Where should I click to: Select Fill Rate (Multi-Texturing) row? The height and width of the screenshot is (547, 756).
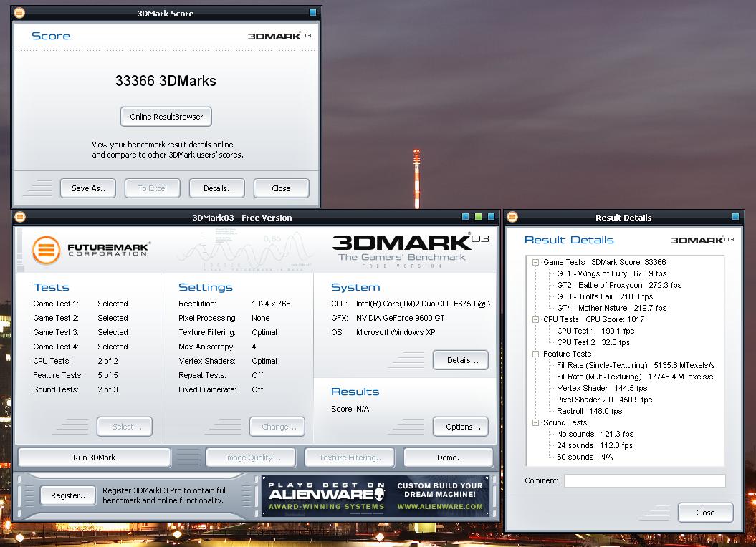pos(635,377)
